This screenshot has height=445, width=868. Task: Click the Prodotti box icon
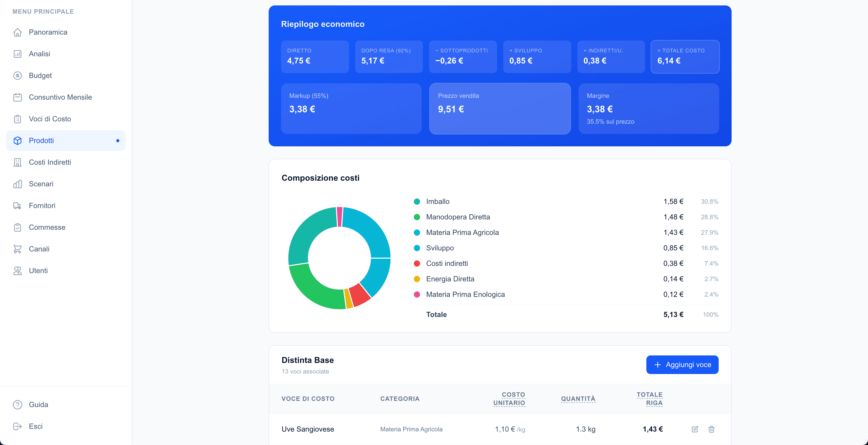coord(18,141)
